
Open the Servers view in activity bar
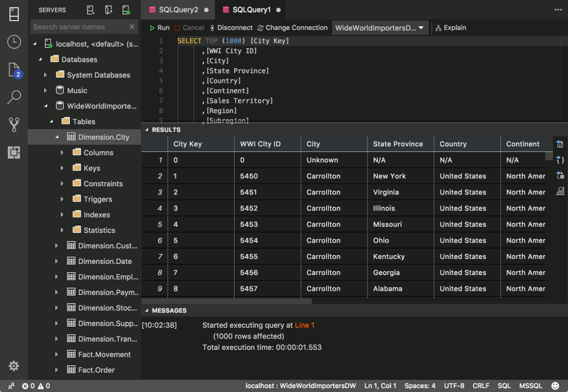coord(14,14)
